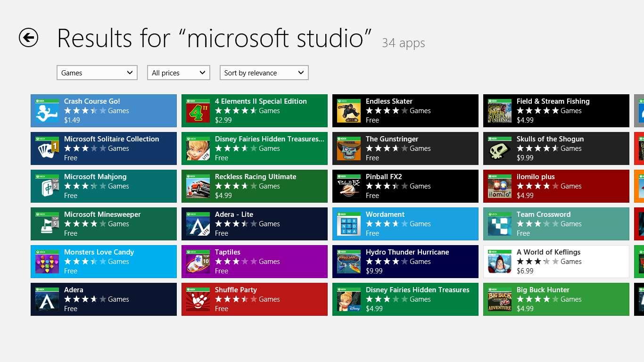This screenshot has height=362, width=644.
Task: Open the Crash Course Go! title
Action: click(x=92, y=101)
